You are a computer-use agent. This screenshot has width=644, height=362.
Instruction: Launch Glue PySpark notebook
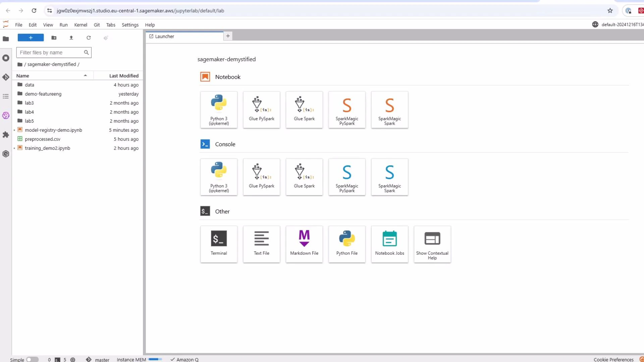[x=262, y=110]
